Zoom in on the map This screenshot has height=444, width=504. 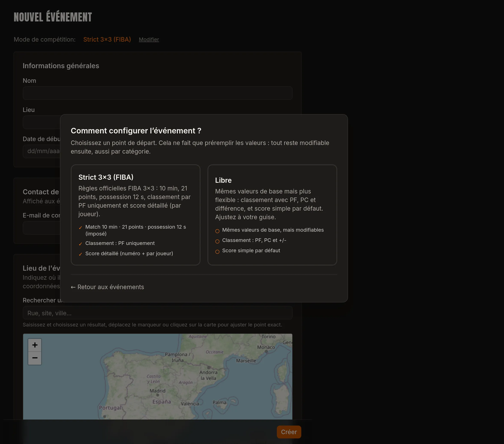pyautogui.click(x=35, y=345)
